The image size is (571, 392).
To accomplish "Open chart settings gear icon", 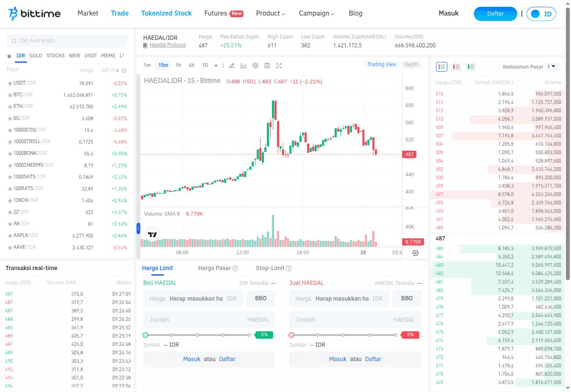I will pos(255,66).
